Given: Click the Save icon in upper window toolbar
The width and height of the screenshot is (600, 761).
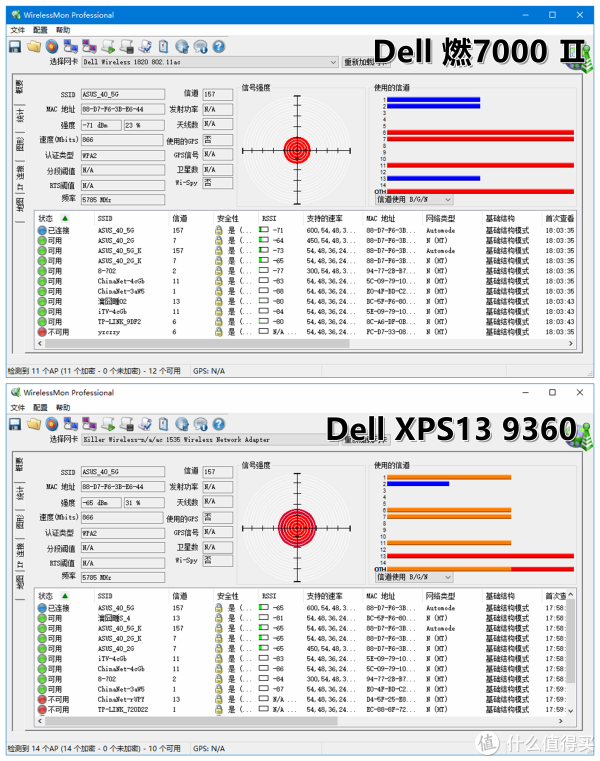Looking at the screenshot, I should click(x=15, y=47).
